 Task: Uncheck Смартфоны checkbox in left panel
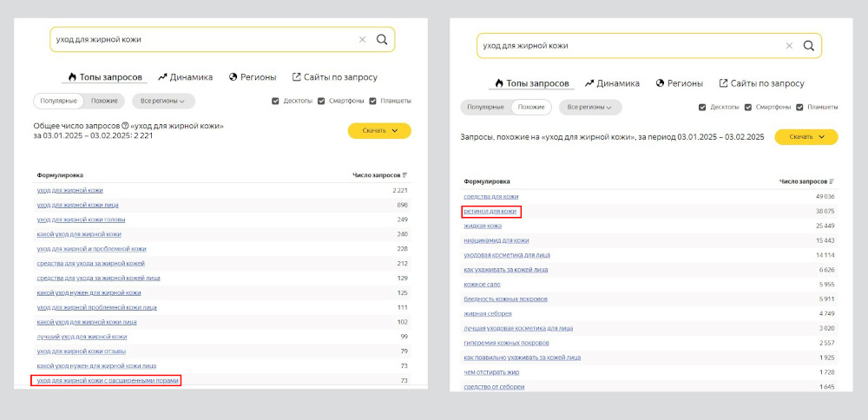pyautogui.click(x=321, y=102)
